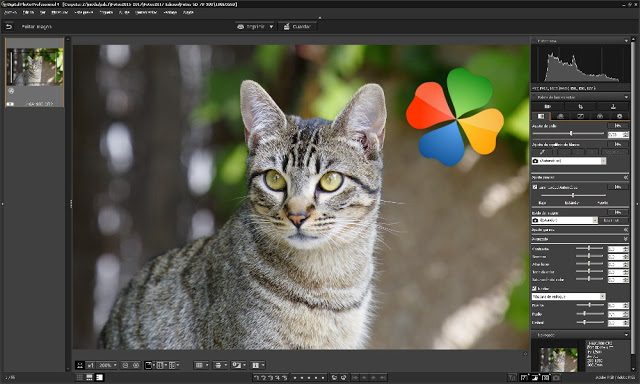Rotate image left using status bar icon
640x384 pixels.
pos(334,377)
